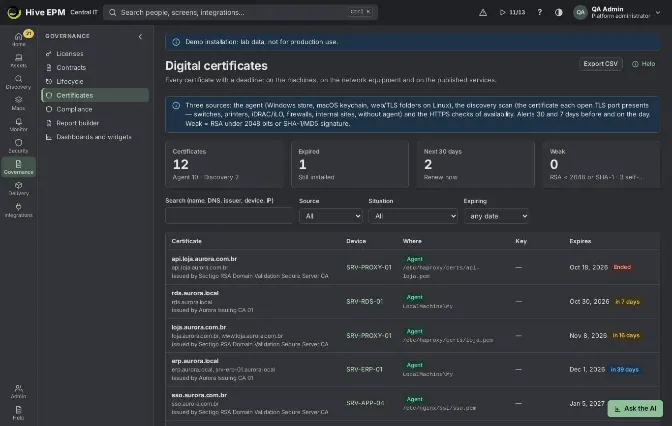The image size is (672, 426).
Task: Click the QA avatar circle
Action: coord(580,12)
